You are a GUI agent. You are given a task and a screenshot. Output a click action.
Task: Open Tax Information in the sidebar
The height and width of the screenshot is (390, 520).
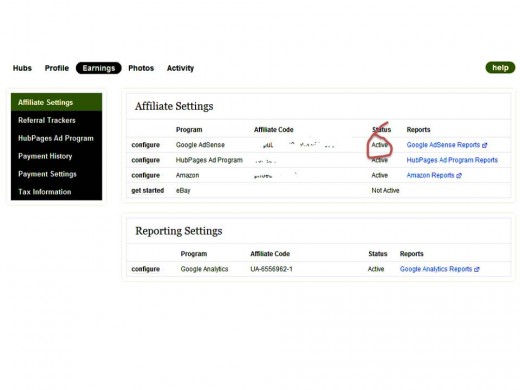[56, 192]
